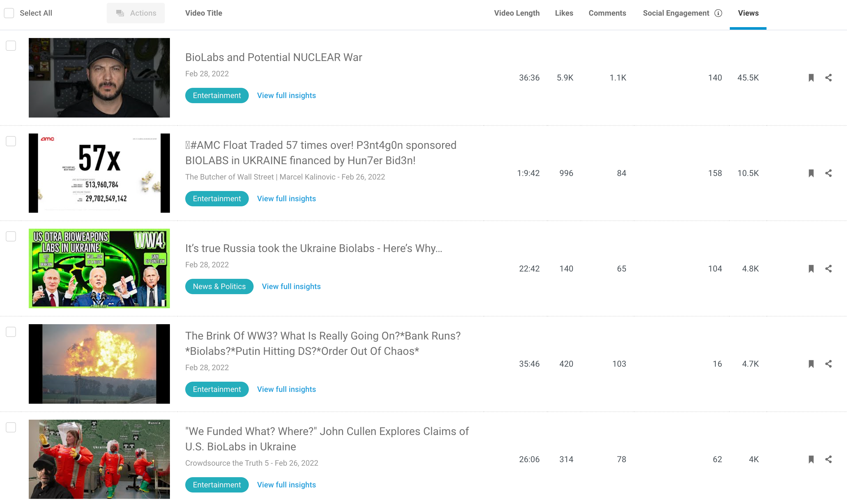847x504 pixels.
Task: Share the Brink Of WW3 video
Action: (x=828, y=364)
